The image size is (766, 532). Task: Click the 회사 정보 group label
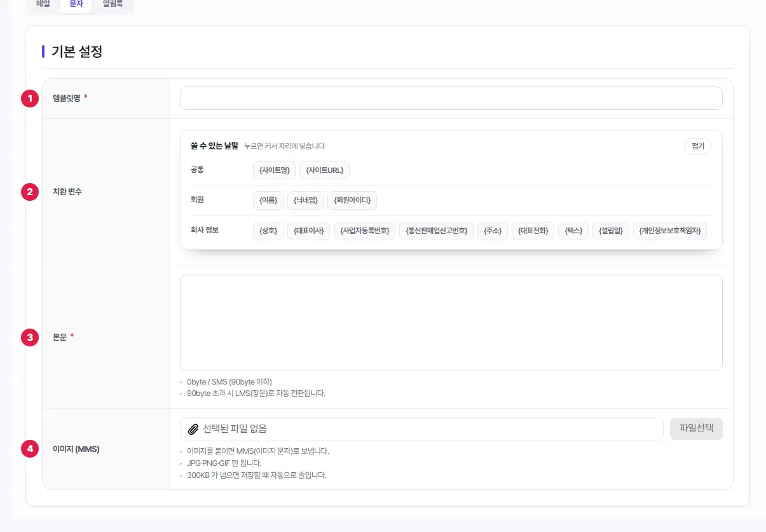point(204,230)
